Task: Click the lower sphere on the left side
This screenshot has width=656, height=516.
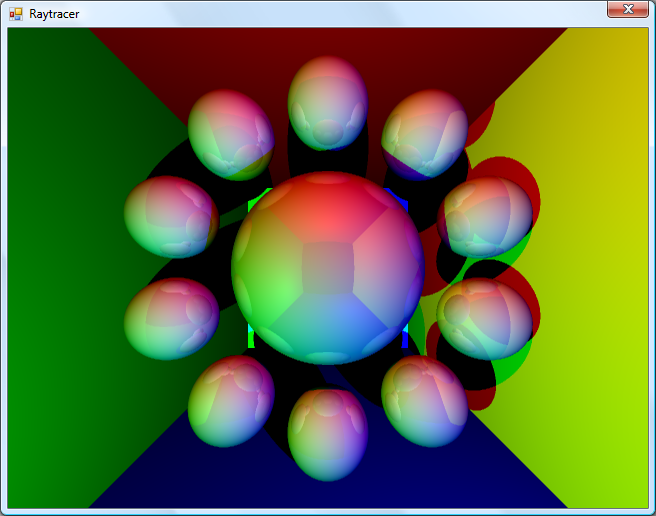Action: point(171,318)
